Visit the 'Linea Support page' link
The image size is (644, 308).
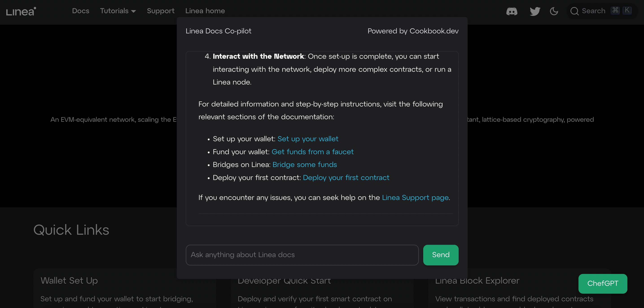pos(415,197)
